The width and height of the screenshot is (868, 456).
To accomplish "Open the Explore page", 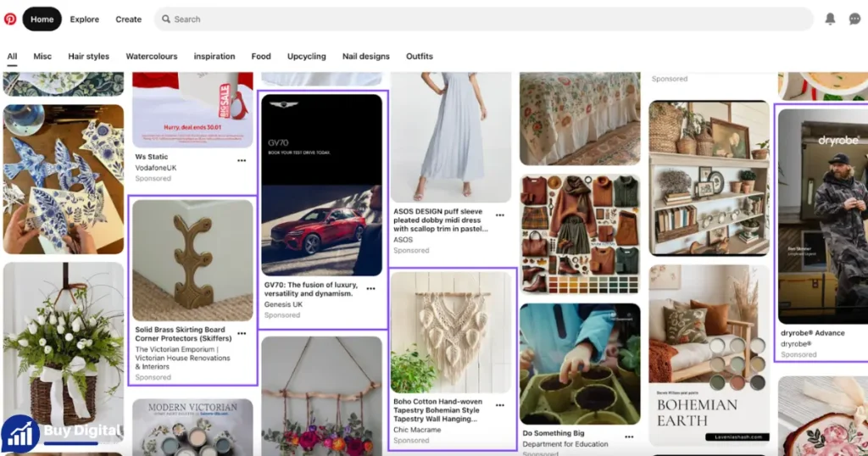I will click(x=84, y=19).
